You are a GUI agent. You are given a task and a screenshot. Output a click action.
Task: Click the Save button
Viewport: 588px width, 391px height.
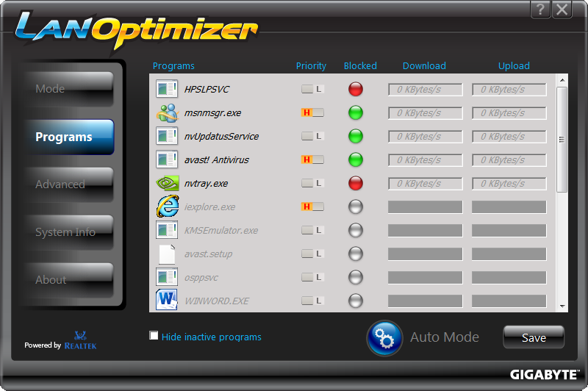point(534,337)
